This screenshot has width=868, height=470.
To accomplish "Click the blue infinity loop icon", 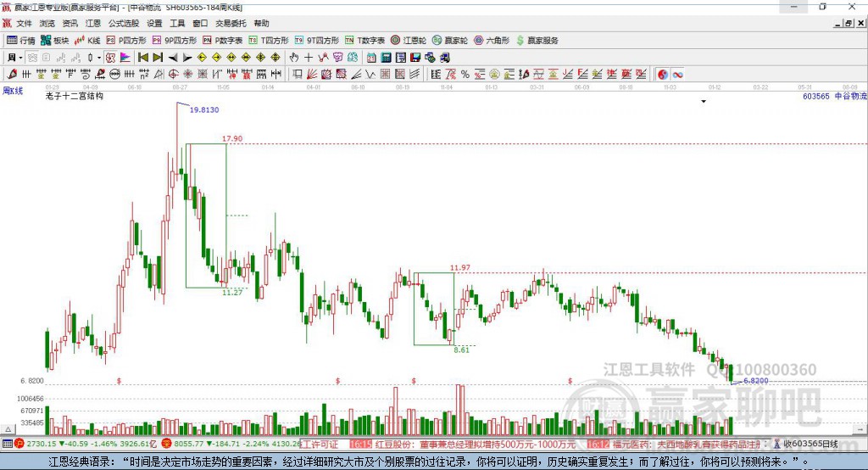I will 677,75.
